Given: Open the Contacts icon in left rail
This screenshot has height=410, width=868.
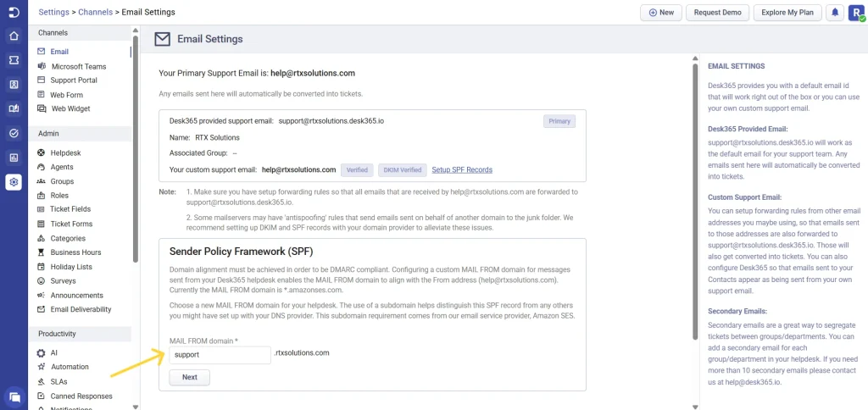Looking at the screenshot, I should 14,85.
